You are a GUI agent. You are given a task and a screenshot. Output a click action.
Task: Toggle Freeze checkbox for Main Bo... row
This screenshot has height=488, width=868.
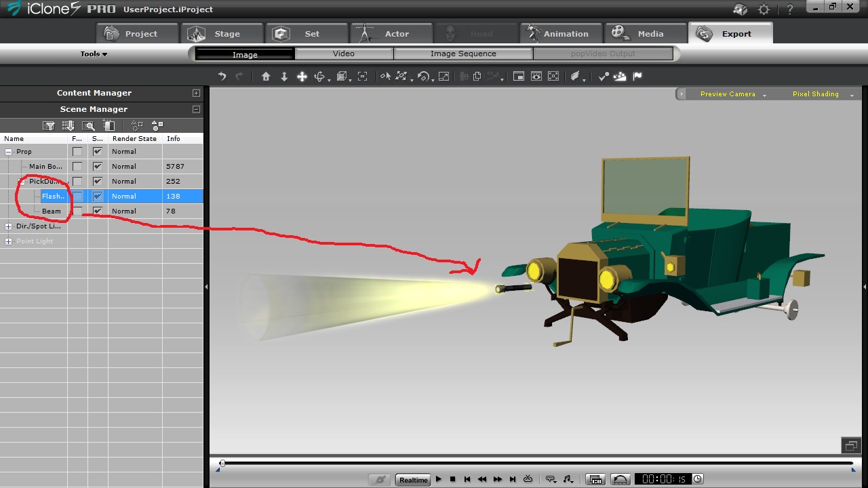77,167
